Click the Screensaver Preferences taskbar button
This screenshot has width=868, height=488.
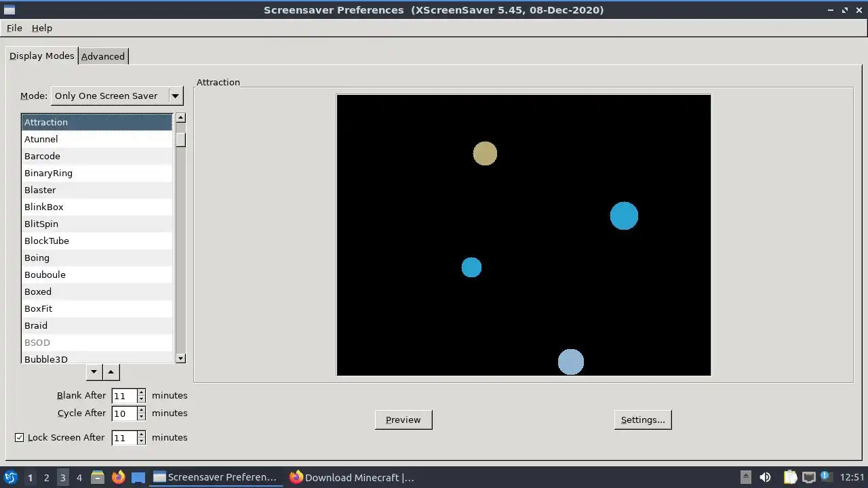coord(216,477)
